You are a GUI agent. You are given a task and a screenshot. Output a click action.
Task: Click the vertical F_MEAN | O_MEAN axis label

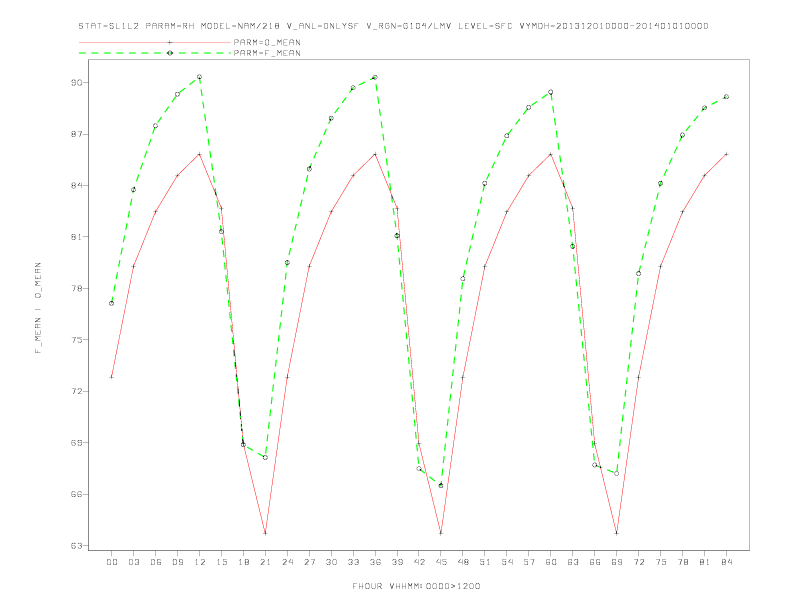(x=38, y=308)
